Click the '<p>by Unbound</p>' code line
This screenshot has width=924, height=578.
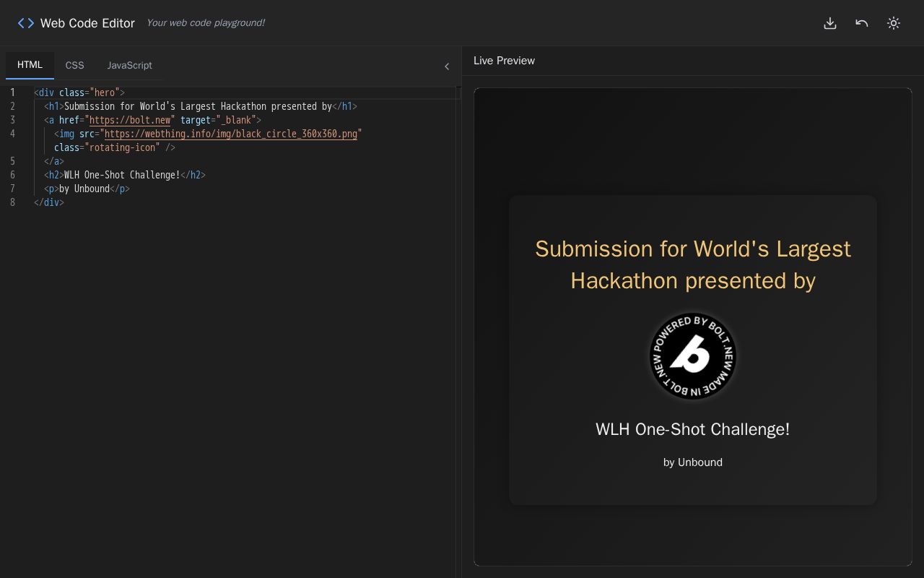pyautogui.click(x=87, y=189)
